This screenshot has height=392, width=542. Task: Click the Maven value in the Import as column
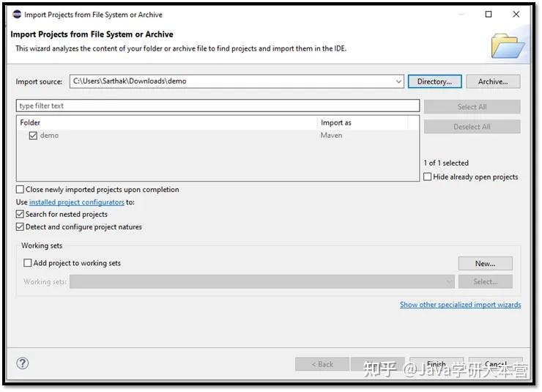331,136
